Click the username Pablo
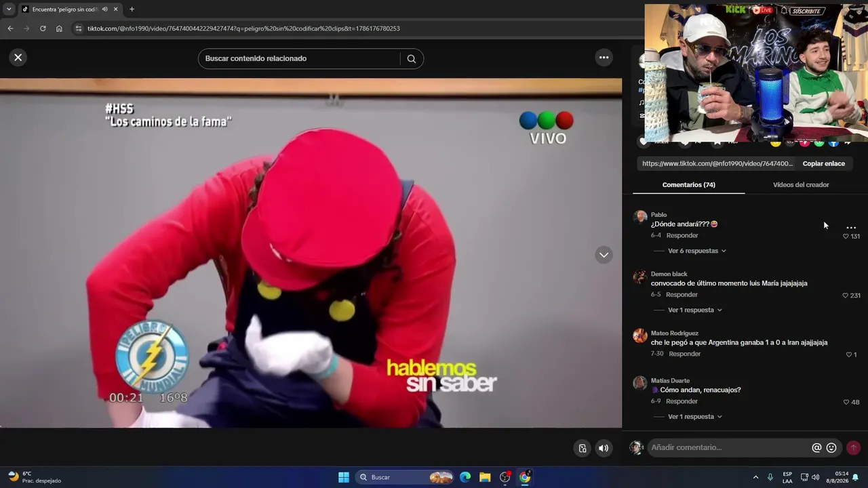Image resolution: width=868 pixels, height=488 pixels. tap(658, 215)
